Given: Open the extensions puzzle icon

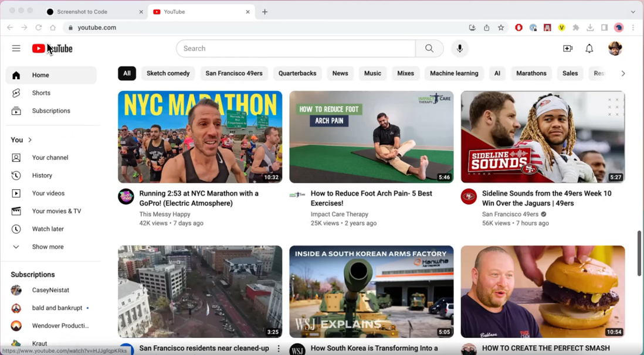Looking at the screenshot, I should pyautogui.click(x=576, y=28).
